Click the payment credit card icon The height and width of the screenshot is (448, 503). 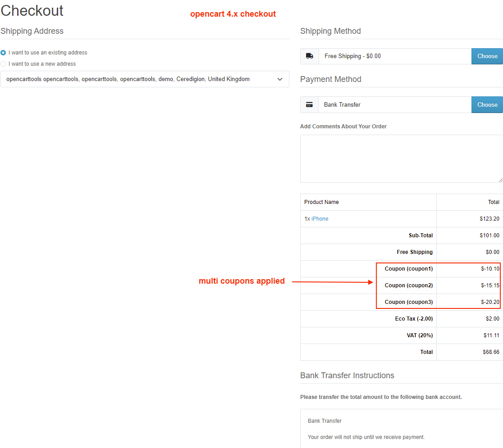[309, 104]
